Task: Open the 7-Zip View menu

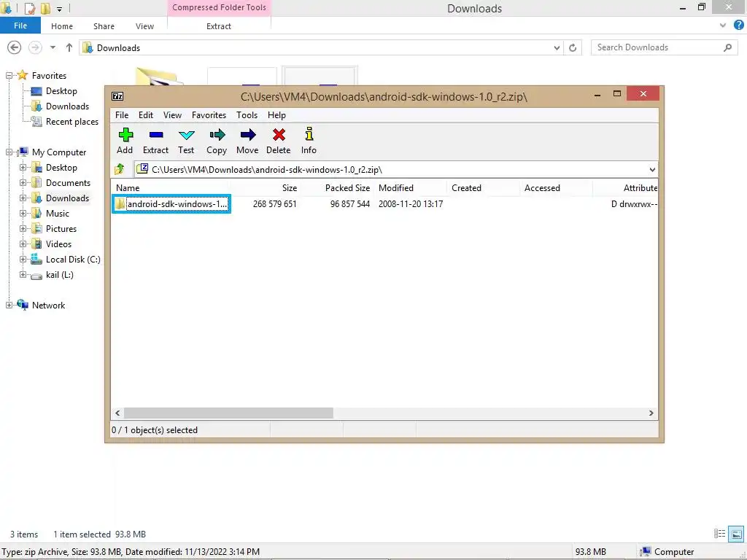Action: (x=172, y=114)
